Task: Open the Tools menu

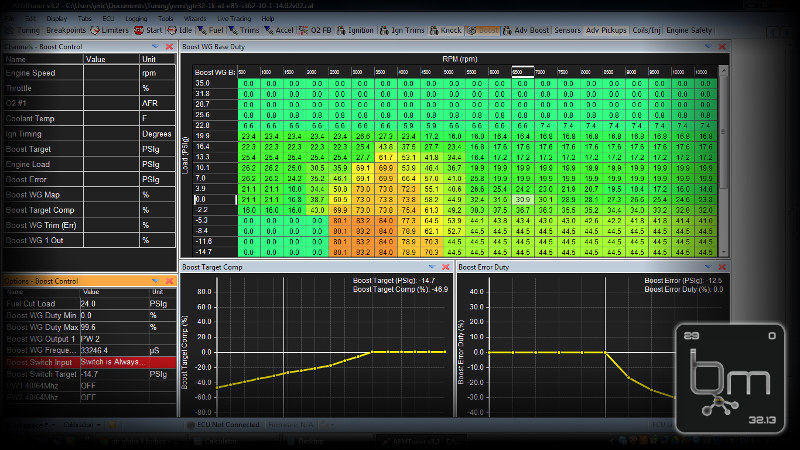Action: [165, 18]
